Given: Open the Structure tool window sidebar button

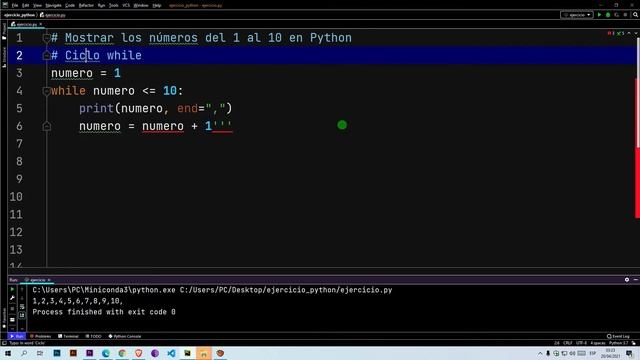Looking at the screenshot, I should point(4,57).
